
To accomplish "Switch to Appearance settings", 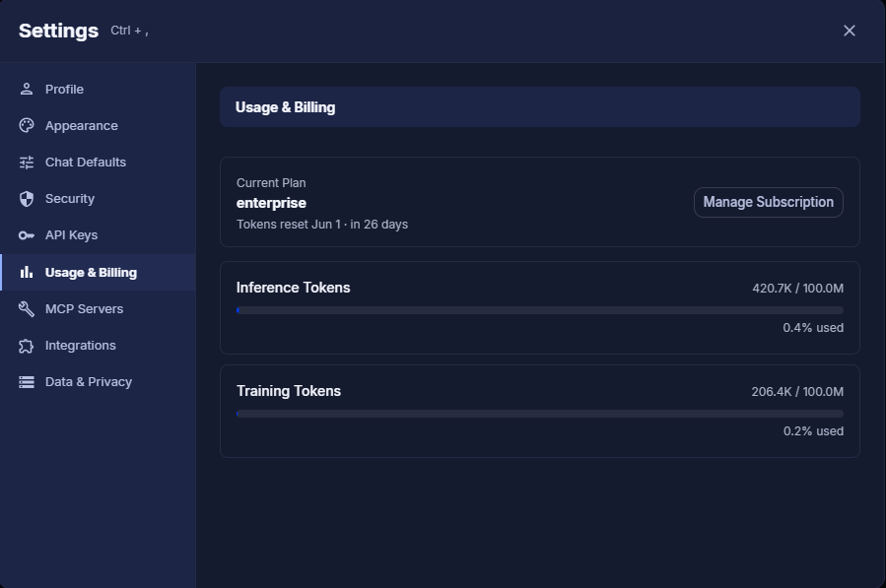I will click(99, 125).
